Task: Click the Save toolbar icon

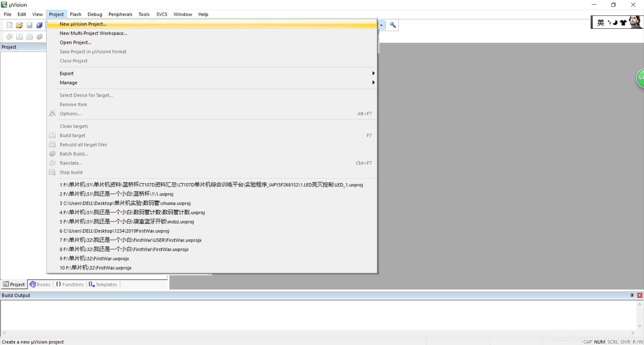Action: pyautogui.click(x=30, y=25)
